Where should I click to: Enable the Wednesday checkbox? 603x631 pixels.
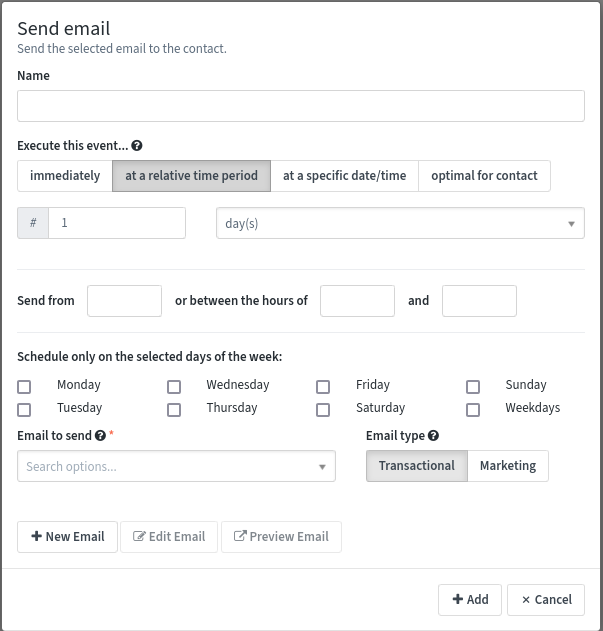click(174, 386)
